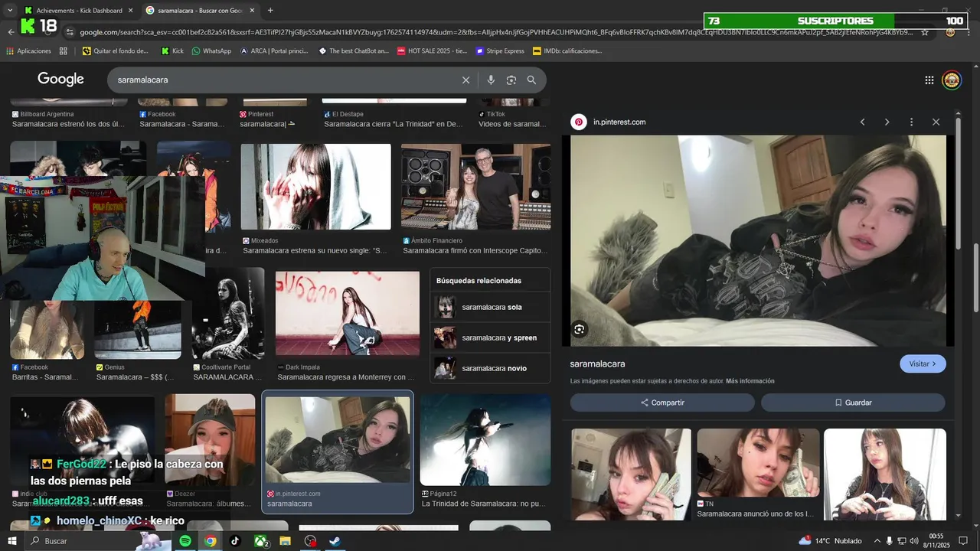Open TN related image with money

pyautogui.click(x=758, y=464)
